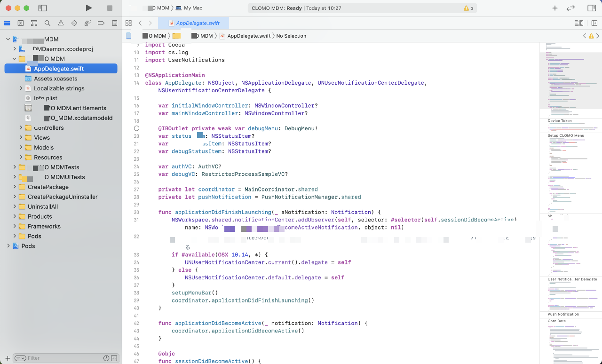Jump to next issue arrow
Image resolution: width=602 pixels, height=364 pixels.
[x=598, y=36]
